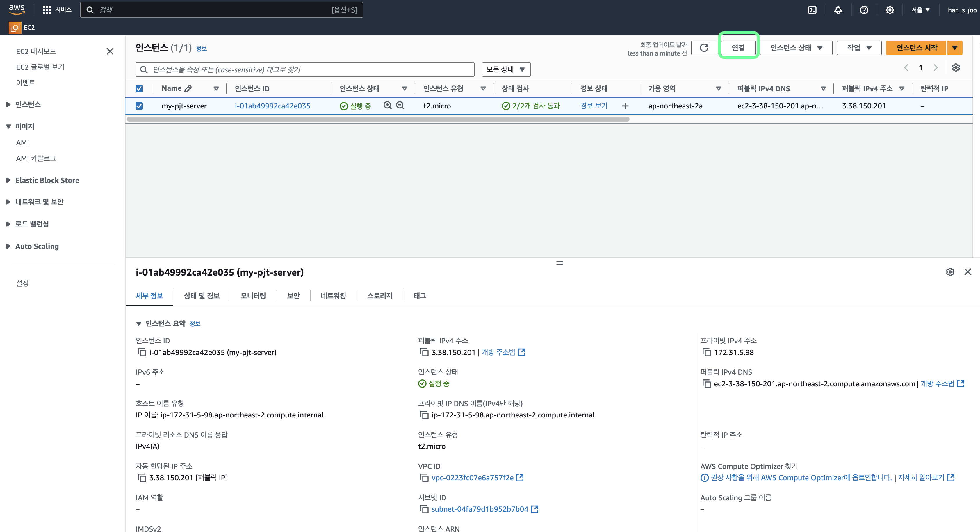Switch to 상태 및 경보 tab
Screen dimensions: 980x532
click(202, 295)
